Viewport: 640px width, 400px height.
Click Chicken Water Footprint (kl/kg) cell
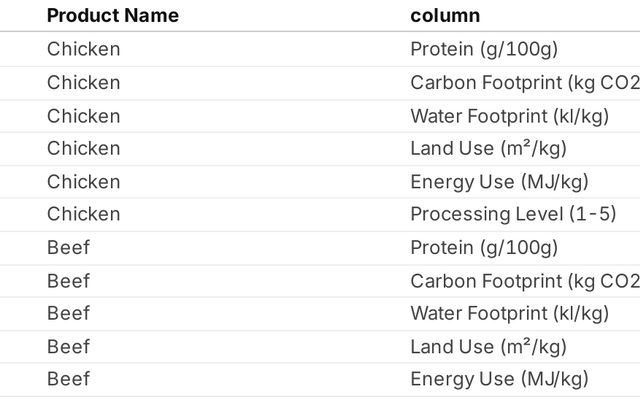coord(510,116)
